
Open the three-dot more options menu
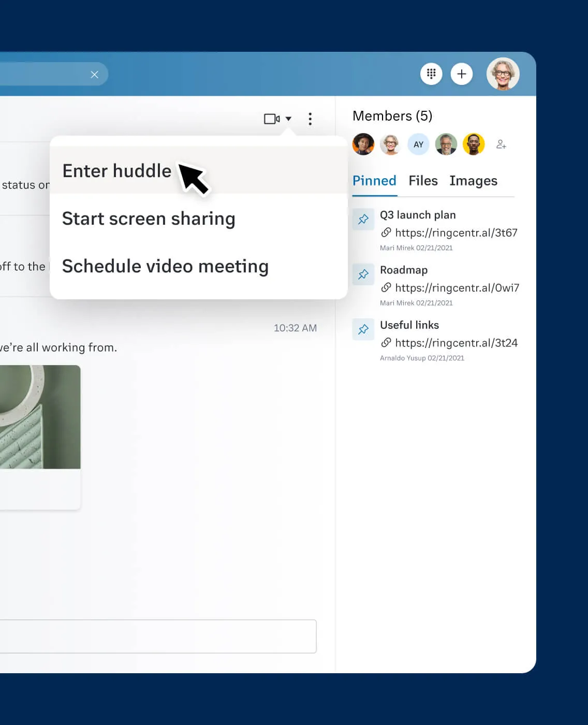(310, 119)
